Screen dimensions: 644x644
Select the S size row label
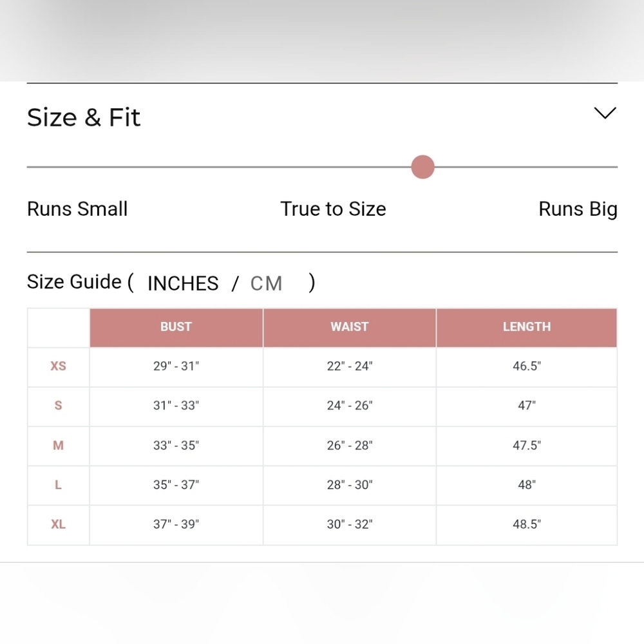pos(58,406)
